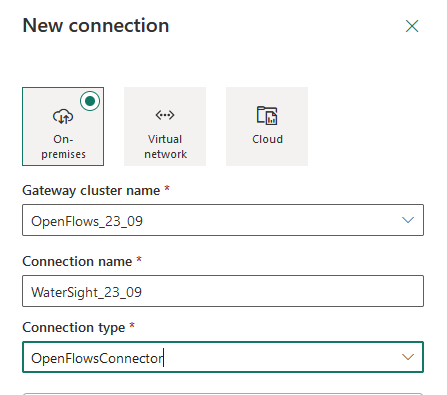Choose the Cloud connection option
This screenshot has width=447, height=395.
pyautogui.click(x=267, y=126)
